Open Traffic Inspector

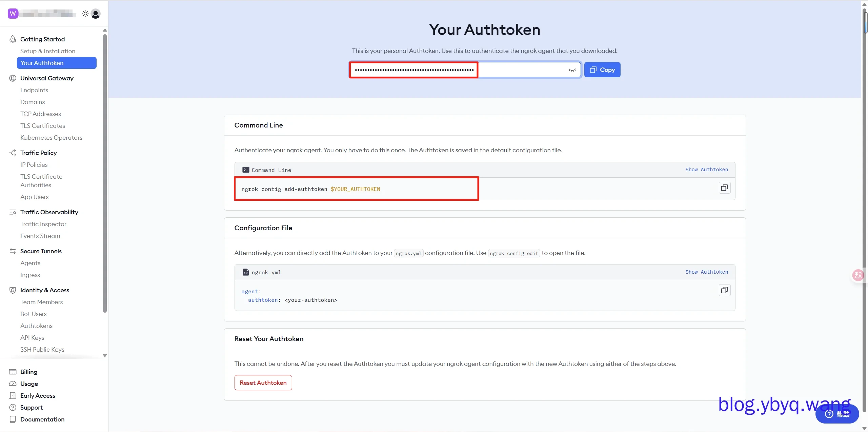coord(43,224)
